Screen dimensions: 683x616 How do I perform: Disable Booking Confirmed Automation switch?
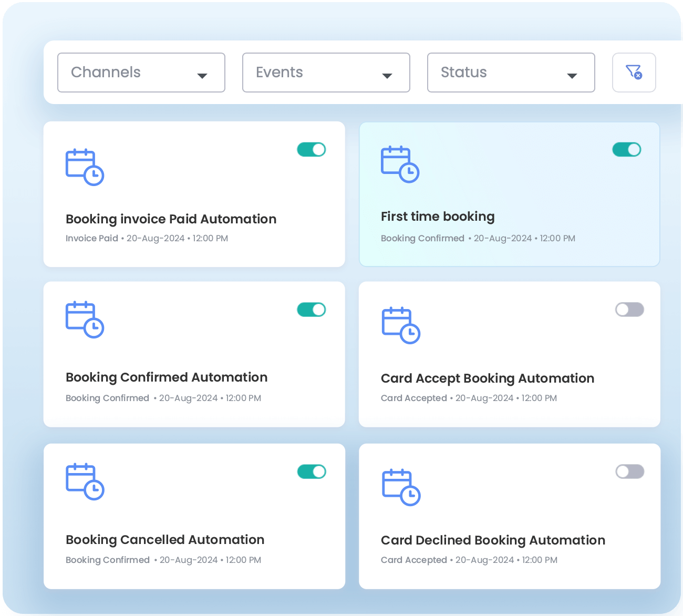tap(312, 310)
